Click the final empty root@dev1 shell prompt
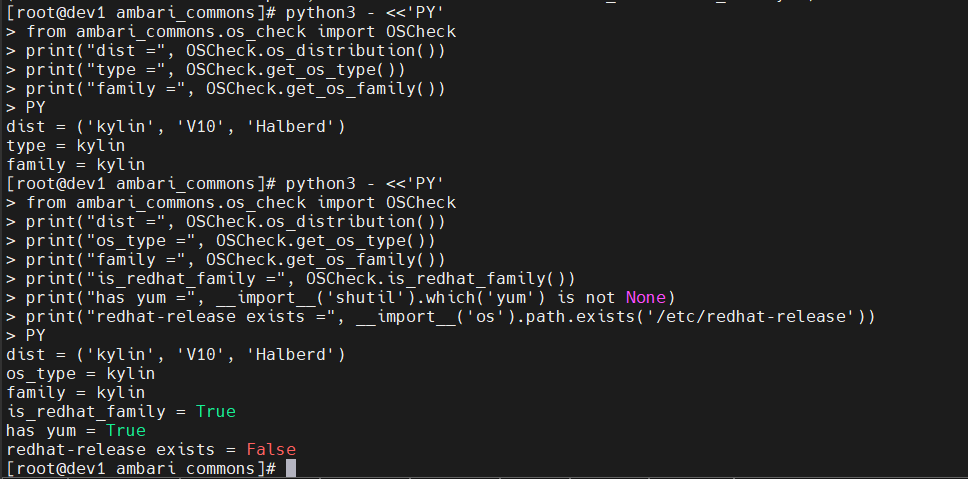 [140, 468]
